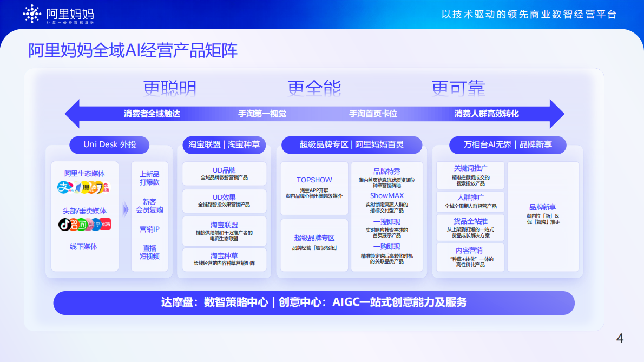Image resolution: width=644 pixels, height=362 pixels.
Task: Click the Alimama logo in the top-left corner
Action: (54, 15)
